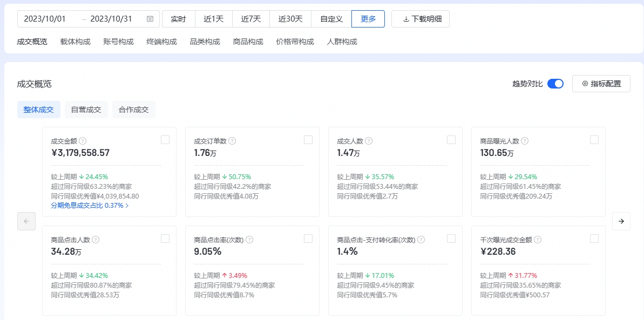Click help icon beside 成交人数

pyautogui.click(x=369, y=141)
